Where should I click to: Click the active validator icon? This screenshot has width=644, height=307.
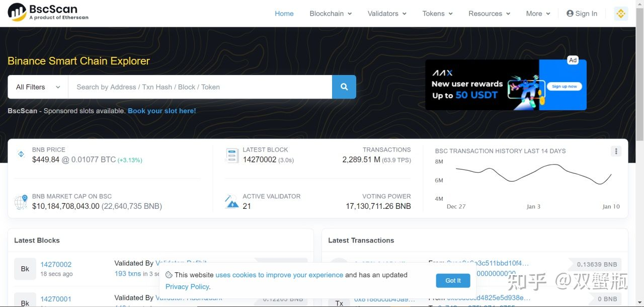tap(232, 202)
